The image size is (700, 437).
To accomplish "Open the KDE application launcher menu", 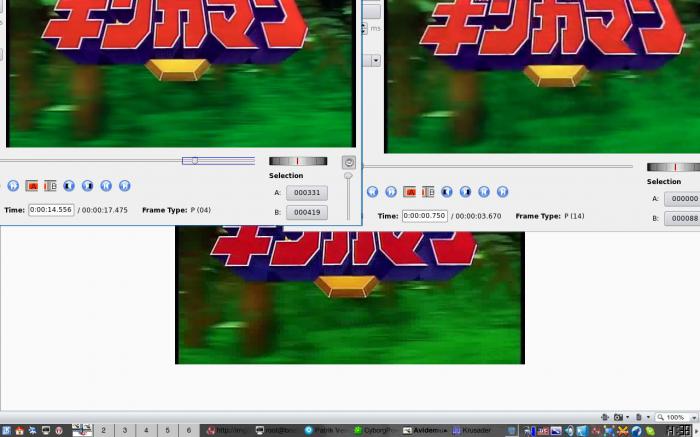I will (6, 431).
